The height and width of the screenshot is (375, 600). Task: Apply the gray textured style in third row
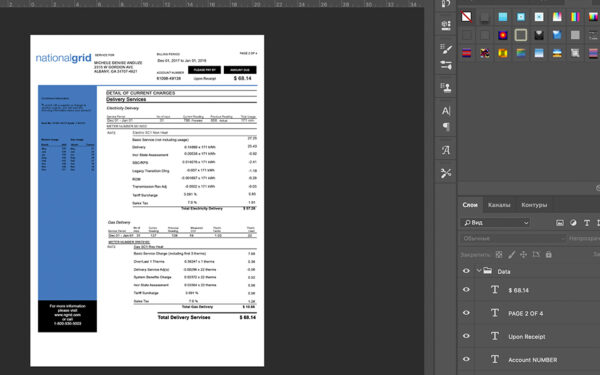pyautogui.click(x=575, y=53)
